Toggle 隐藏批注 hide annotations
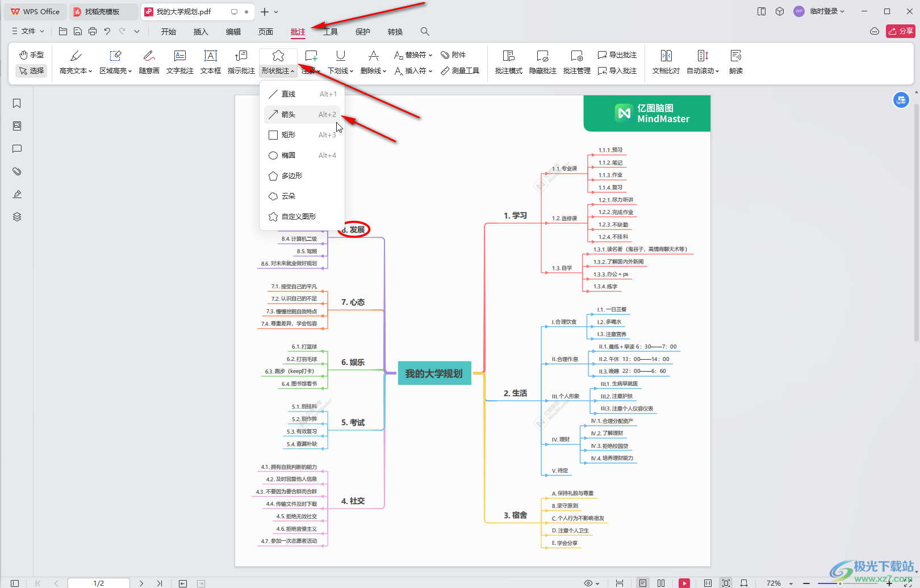920x588 pixels. pyautogui.click(x=542, y=62)
